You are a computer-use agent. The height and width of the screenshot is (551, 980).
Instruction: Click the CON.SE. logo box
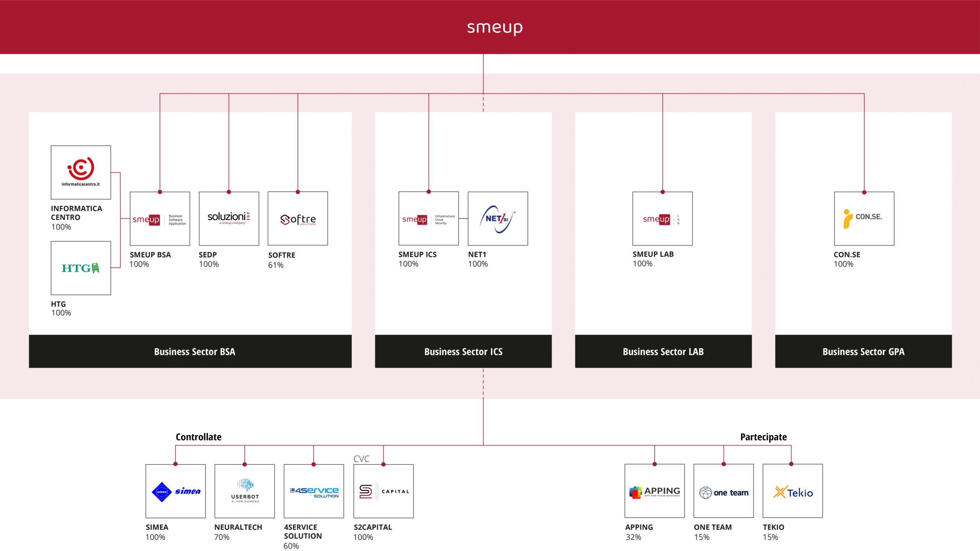[864, 218]
